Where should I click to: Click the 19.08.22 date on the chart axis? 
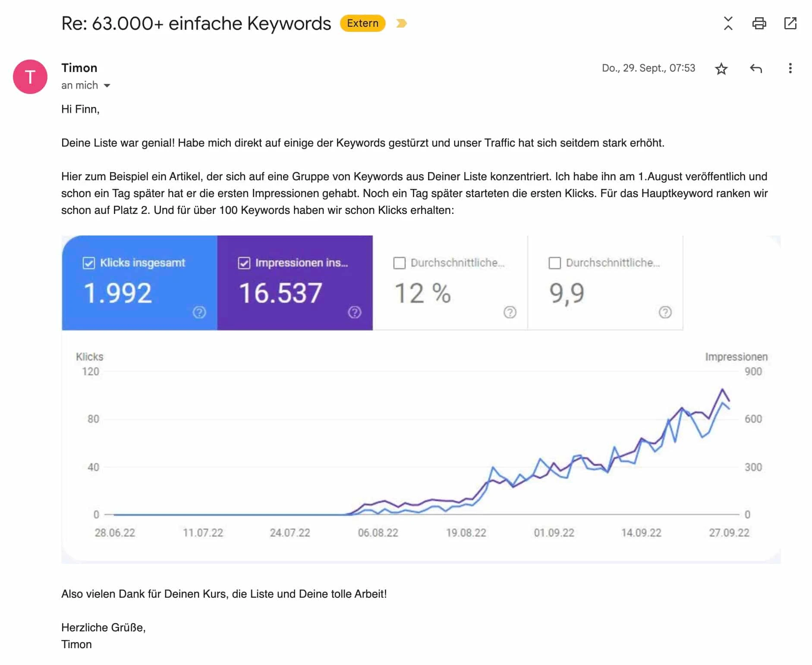[x=466, y=533]
